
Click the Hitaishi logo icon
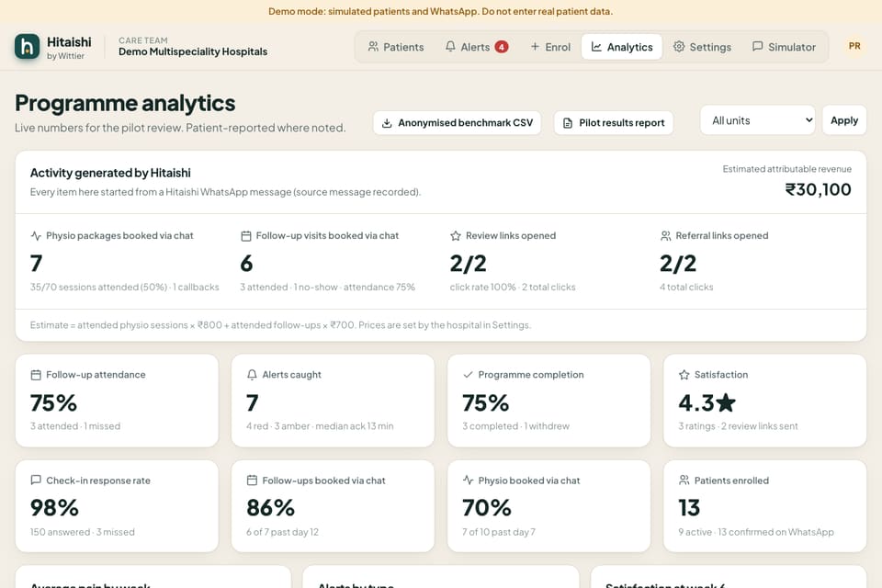click(x=27, y=47)
